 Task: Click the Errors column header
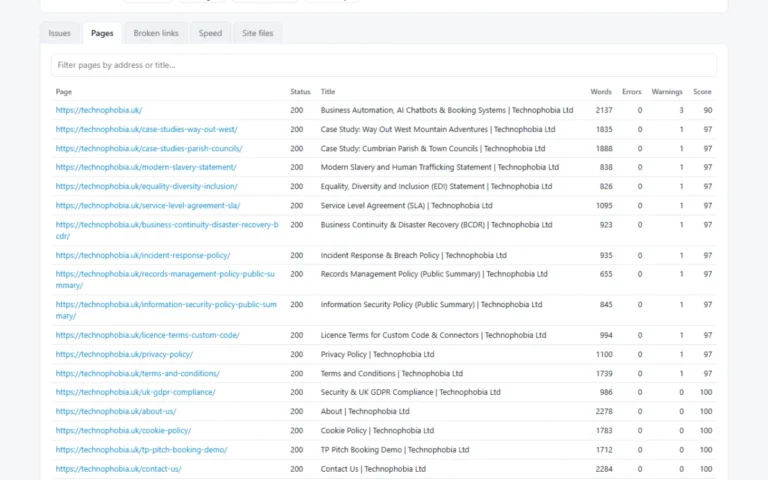click(x=631, y=92)
